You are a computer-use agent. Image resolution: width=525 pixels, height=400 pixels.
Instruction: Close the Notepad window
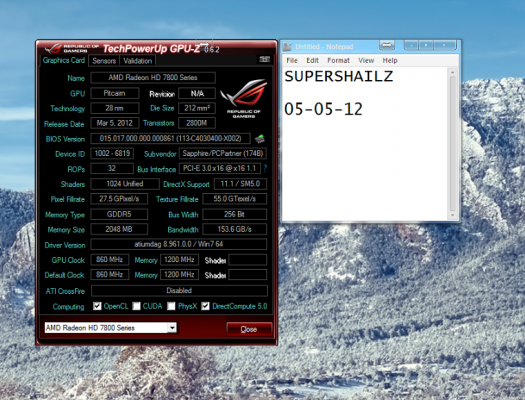445,45
